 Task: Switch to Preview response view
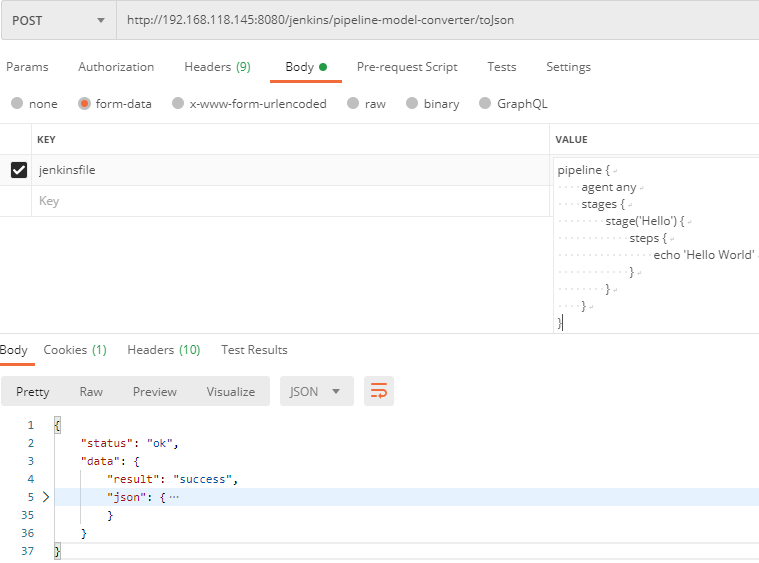pyautogui.click(x=155, y=391)
